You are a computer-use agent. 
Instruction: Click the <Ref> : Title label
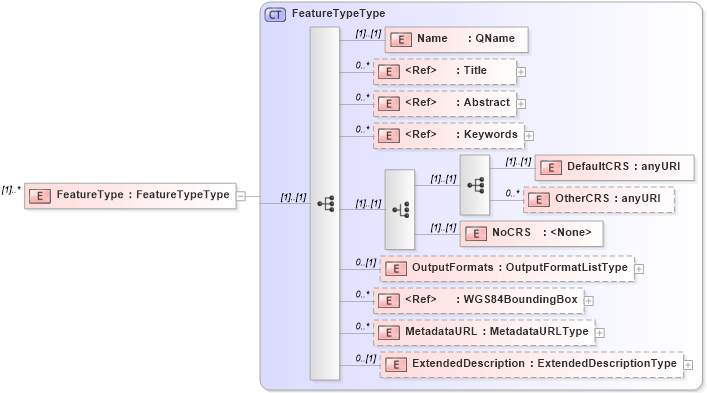click(x=446, y=70)
